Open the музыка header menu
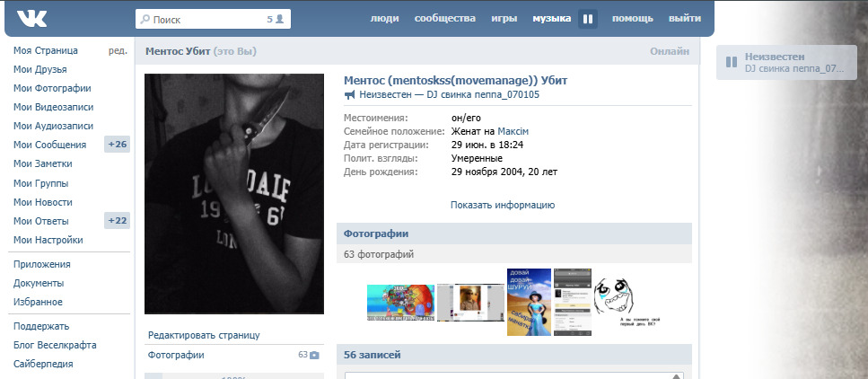 click(552, 18)
